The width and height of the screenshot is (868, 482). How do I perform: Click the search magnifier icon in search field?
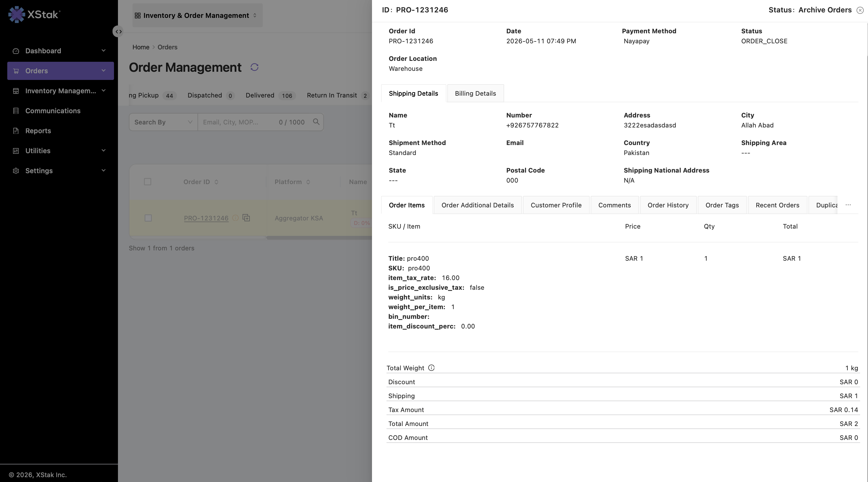[316, 122]
